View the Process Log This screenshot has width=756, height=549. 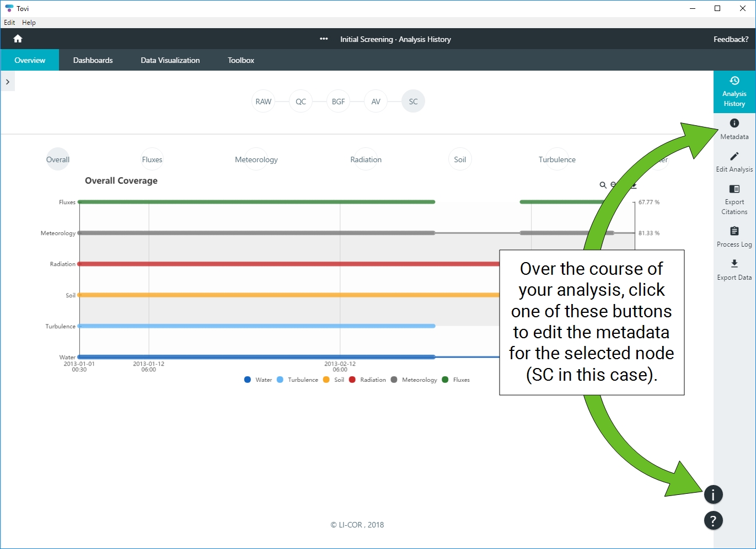[x=734, y=237]
